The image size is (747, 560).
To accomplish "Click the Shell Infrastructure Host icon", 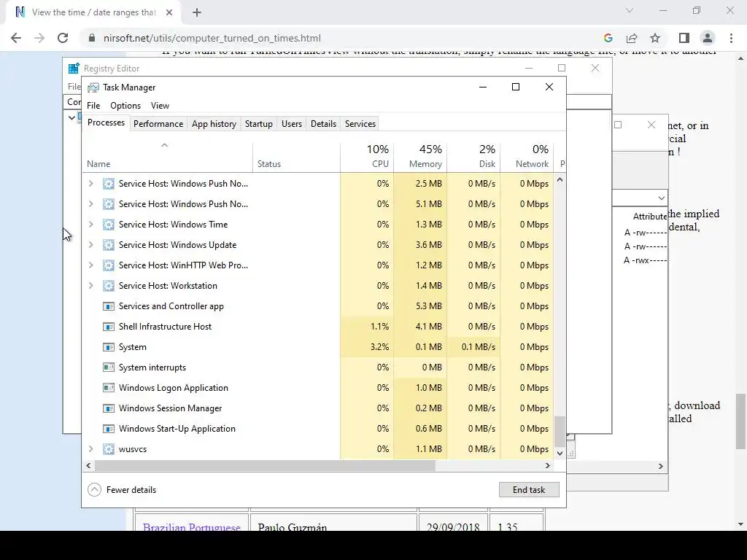I will click(x=109, y=327).
